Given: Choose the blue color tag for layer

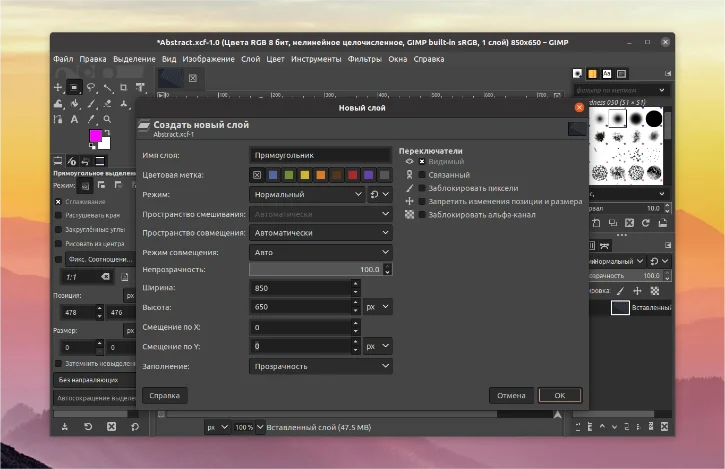Looking at the screenshot, I should [x=272, y=175].
